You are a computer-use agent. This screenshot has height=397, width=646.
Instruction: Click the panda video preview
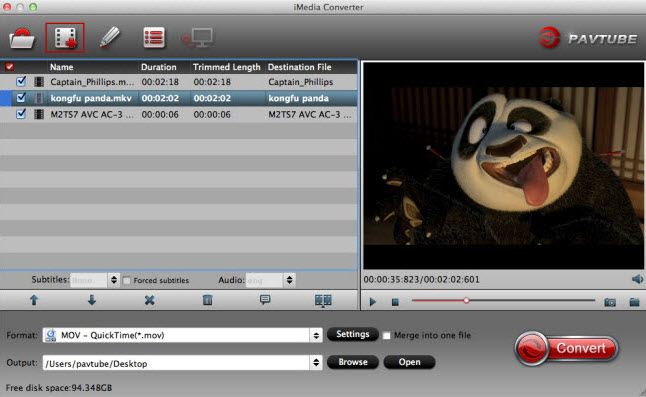(x=503, y=166)
